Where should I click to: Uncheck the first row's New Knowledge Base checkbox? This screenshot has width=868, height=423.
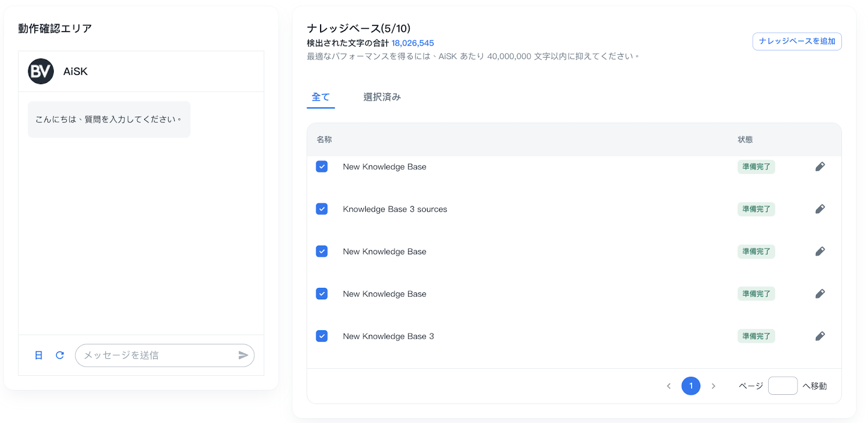pos(322,166)
